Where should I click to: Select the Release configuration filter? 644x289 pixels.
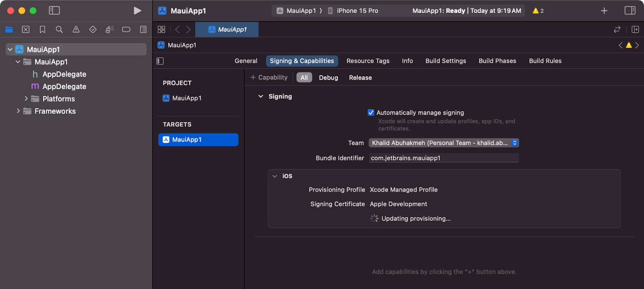click(x=360, y=78)
